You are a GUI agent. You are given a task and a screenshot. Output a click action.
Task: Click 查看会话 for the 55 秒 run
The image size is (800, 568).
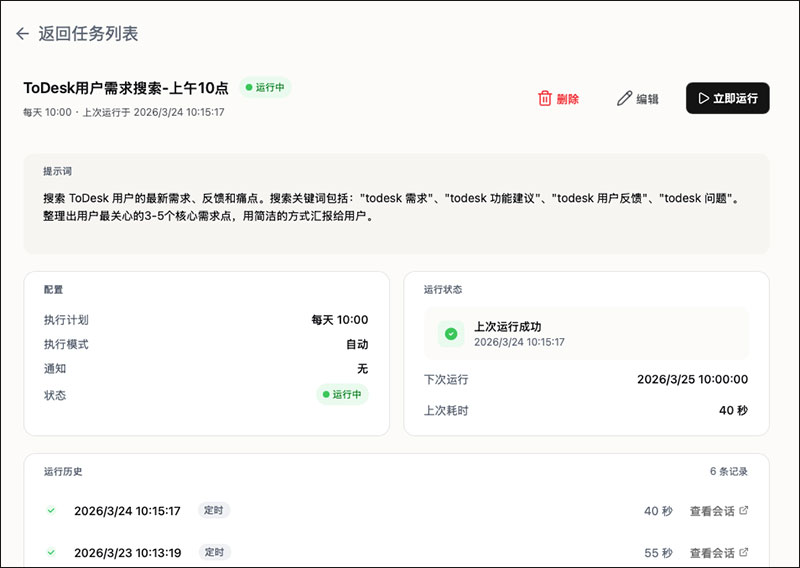(x=712, y=552)
